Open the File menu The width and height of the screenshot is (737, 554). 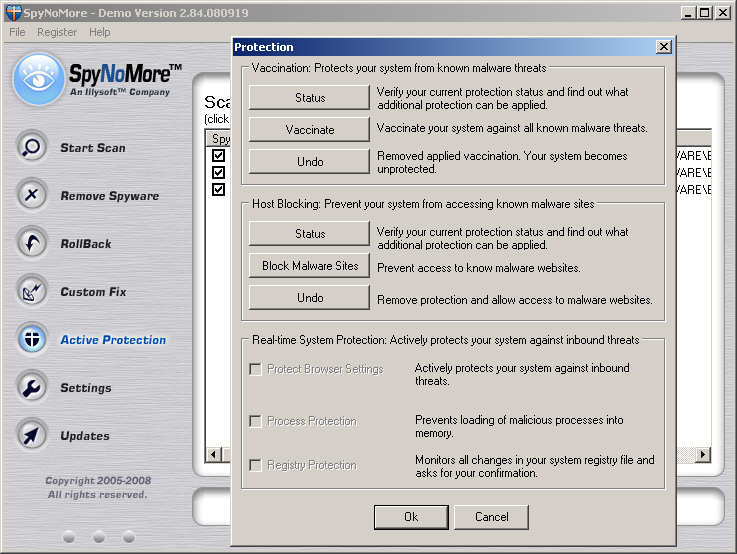click(17, 32)
